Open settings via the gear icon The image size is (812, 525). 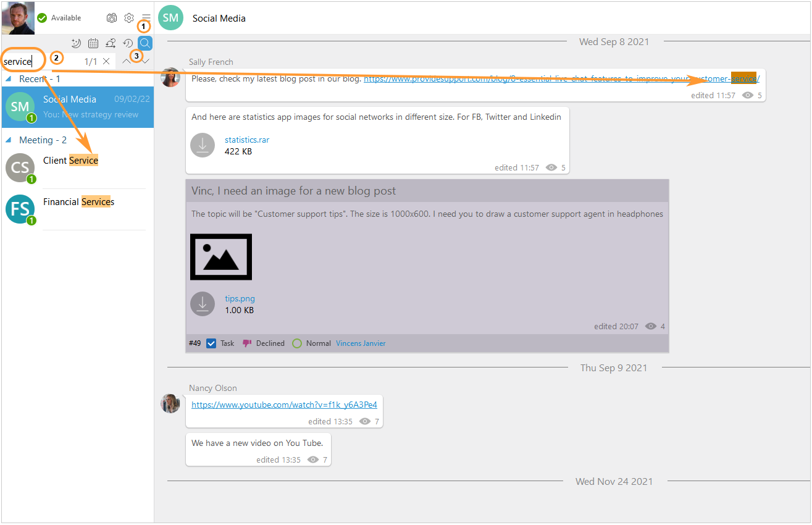129,18
